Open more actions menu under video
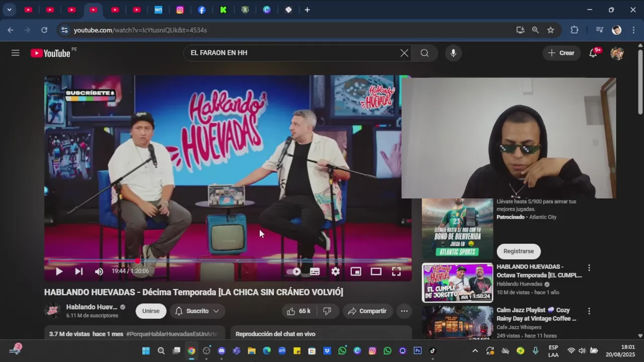Screen dimensions: 644x362 coord(404,311)
